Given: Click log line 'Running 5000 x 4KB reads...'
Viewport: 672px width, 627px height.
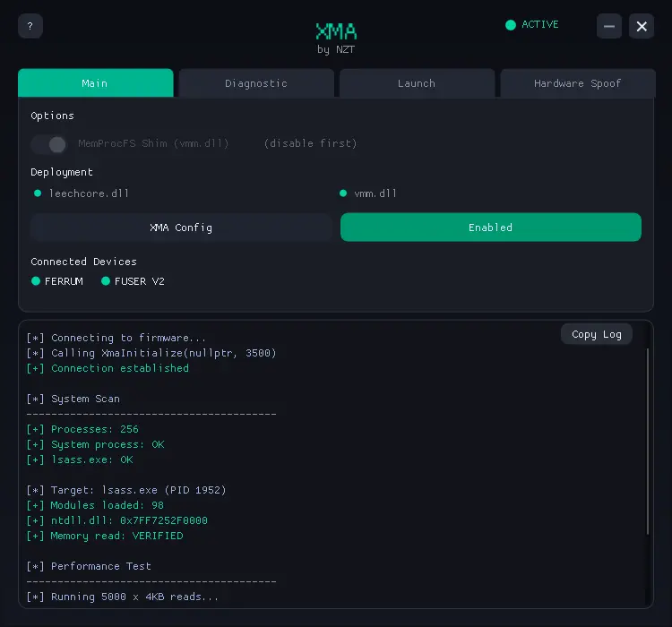Looking at the screenshot, I should [x=123, y=597].
